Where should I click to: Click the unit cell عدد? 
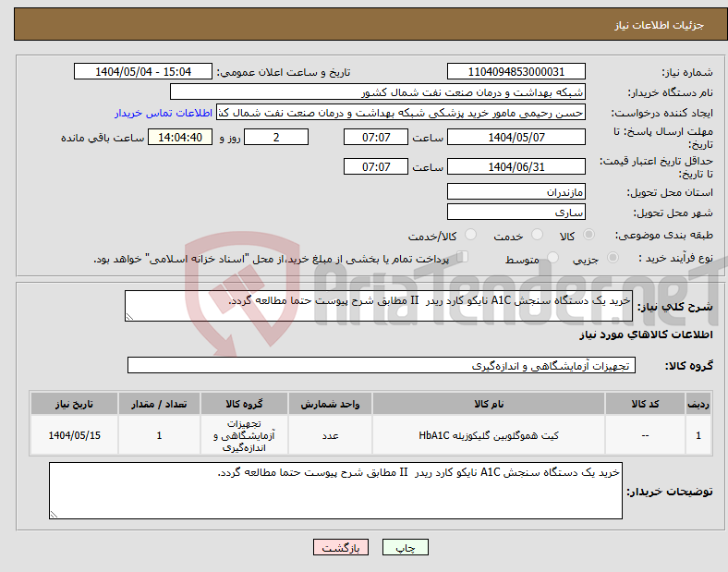tap(330, 435)
